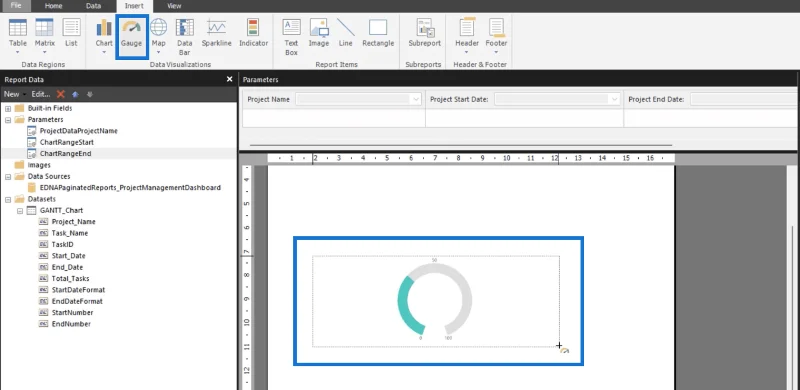Viewport: 800px width, 390px height.
Task: Insert a Rectangle report item
Action: (378, 33)
